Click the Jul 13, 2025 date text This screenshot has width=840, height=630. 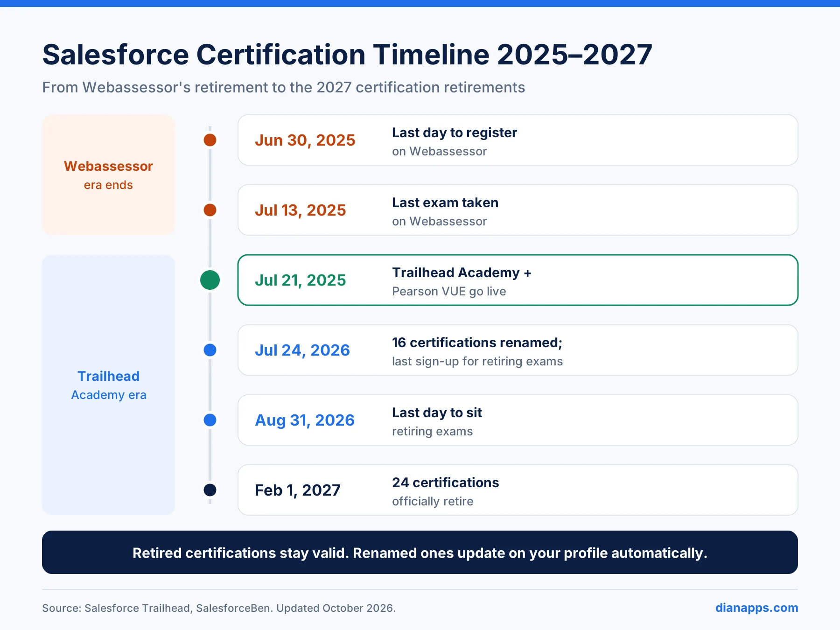click(x=300, y=210)
